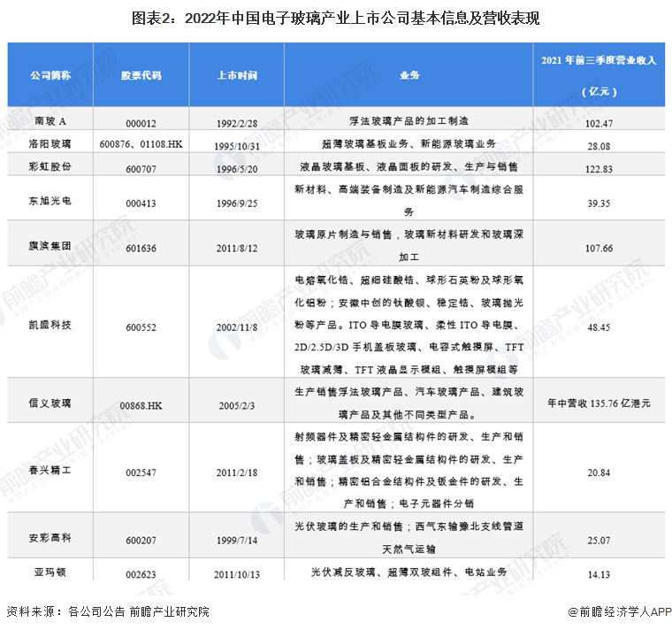Click listing date 2002/11/8
The width and height of the screenshot is (672, 630).
237,327
